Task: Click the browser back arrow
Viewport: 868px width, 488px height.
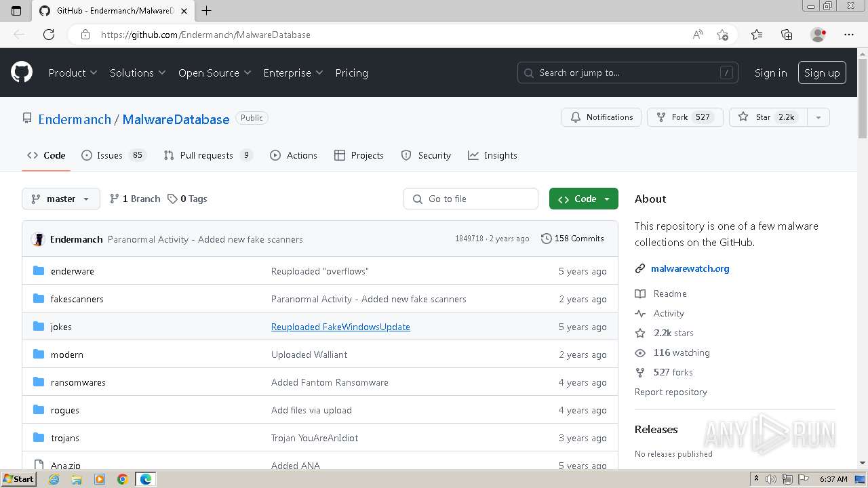Action: click(x=19, y=35)
